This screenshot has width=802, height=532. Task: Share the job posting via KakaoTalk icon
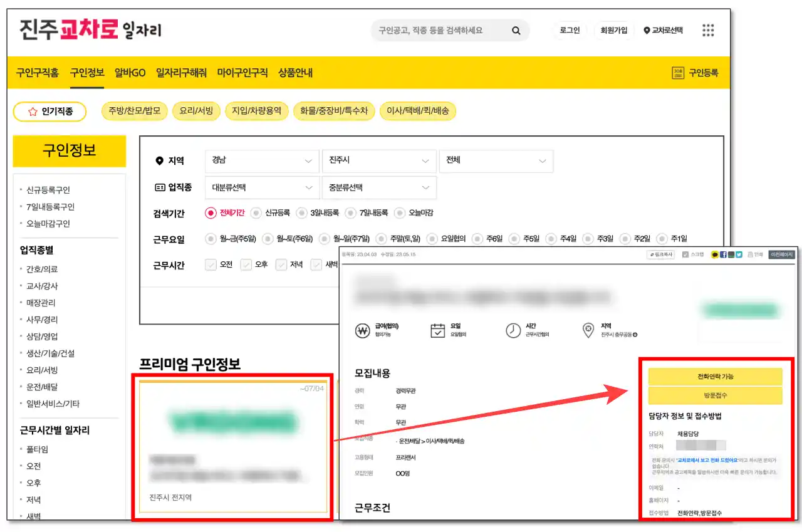point(715,256)
